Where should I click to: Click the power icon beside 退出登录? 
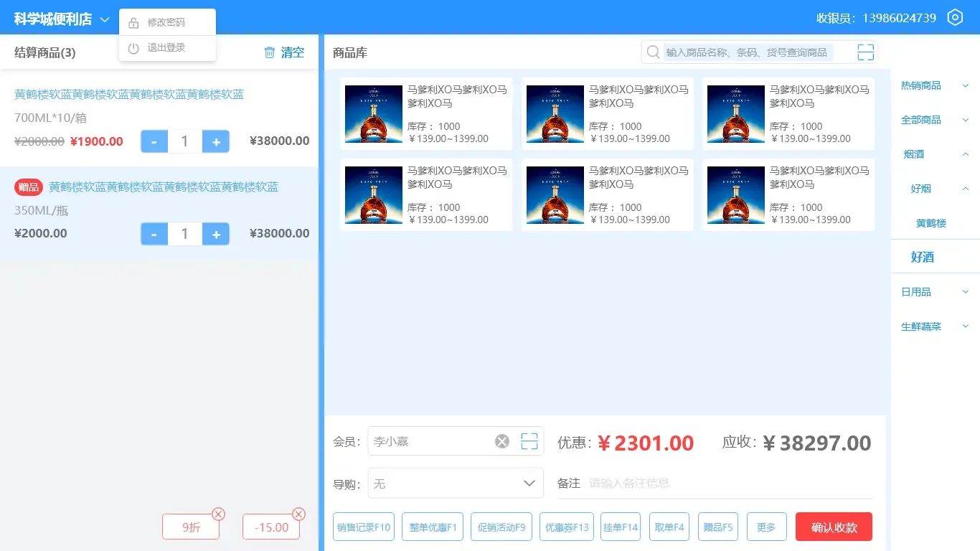coord(133,48)
